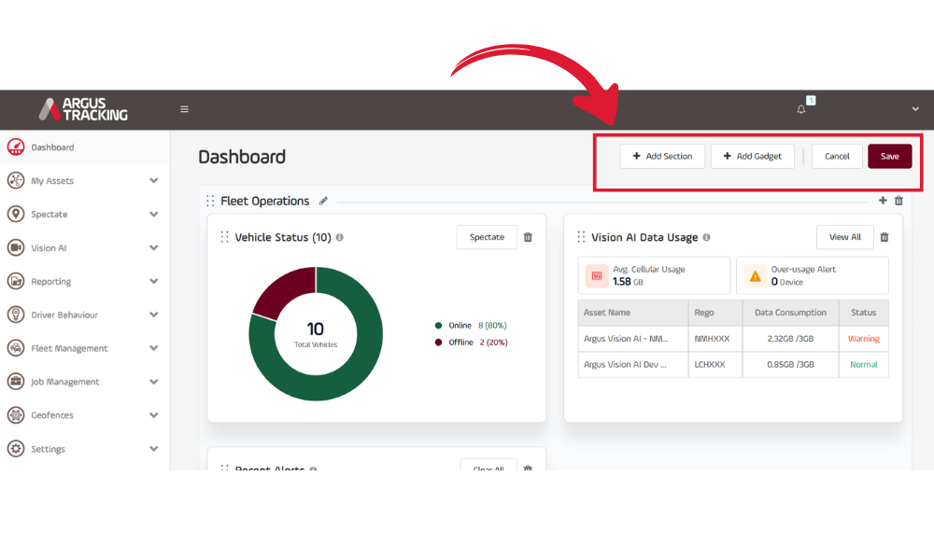Show info for Vehicle Status

[x=340, y=237]
